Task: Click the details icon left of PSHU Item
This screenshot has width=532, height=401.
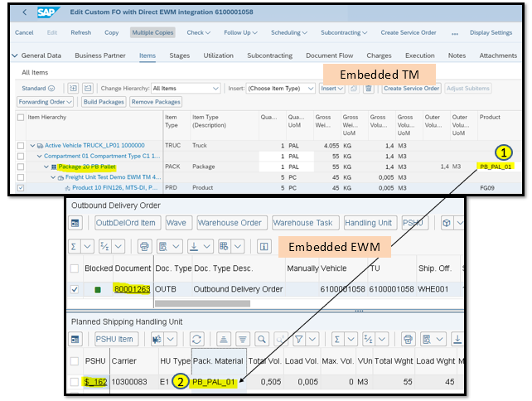Action: coord(75,339)
